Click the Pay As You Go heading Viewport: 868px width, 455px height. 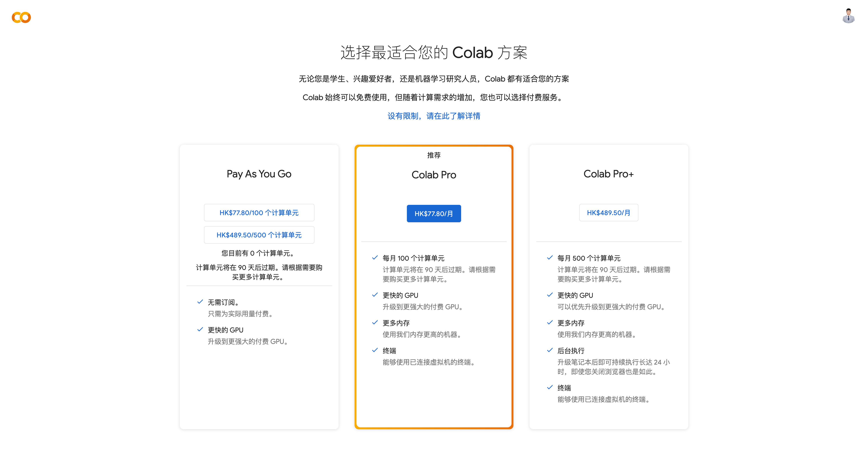[x=259, y=174]
